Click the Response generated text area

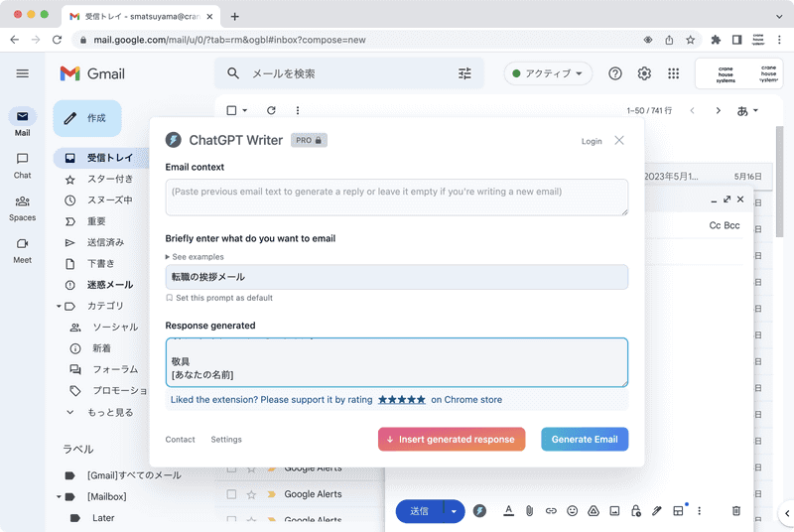click(x=396, y=362)
